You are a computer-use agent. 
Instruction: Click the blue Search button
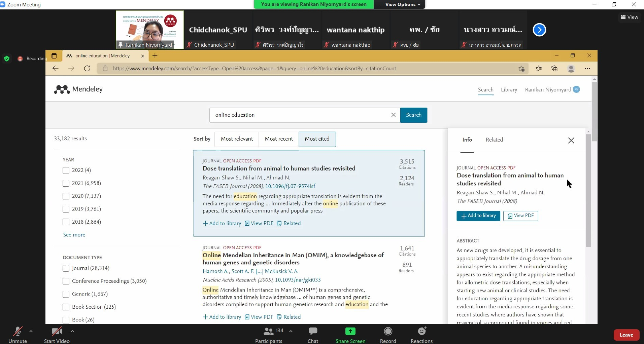coord(414,115)
